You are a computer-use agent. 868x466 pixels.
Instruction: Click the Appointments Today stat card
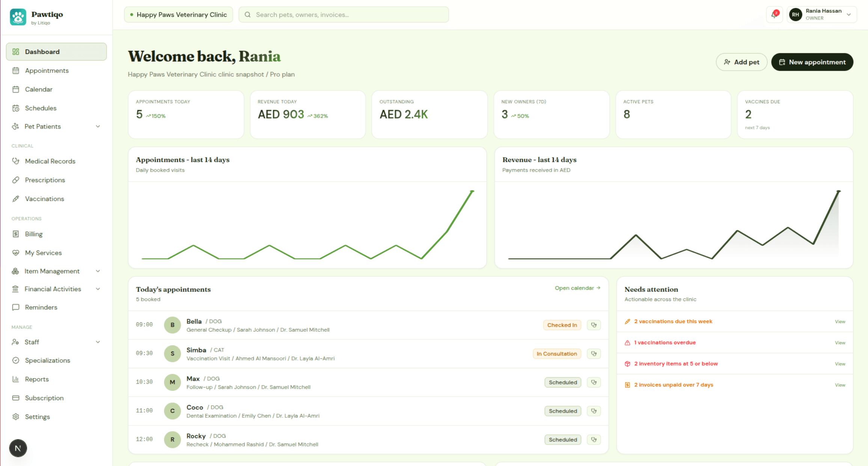tap(186, 115)
